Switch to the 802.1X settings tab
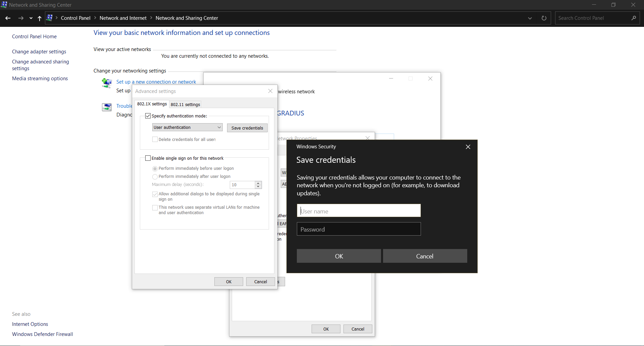Image resolution: width=644 pixels, height=346 pixels. click(x=152, y=104)
